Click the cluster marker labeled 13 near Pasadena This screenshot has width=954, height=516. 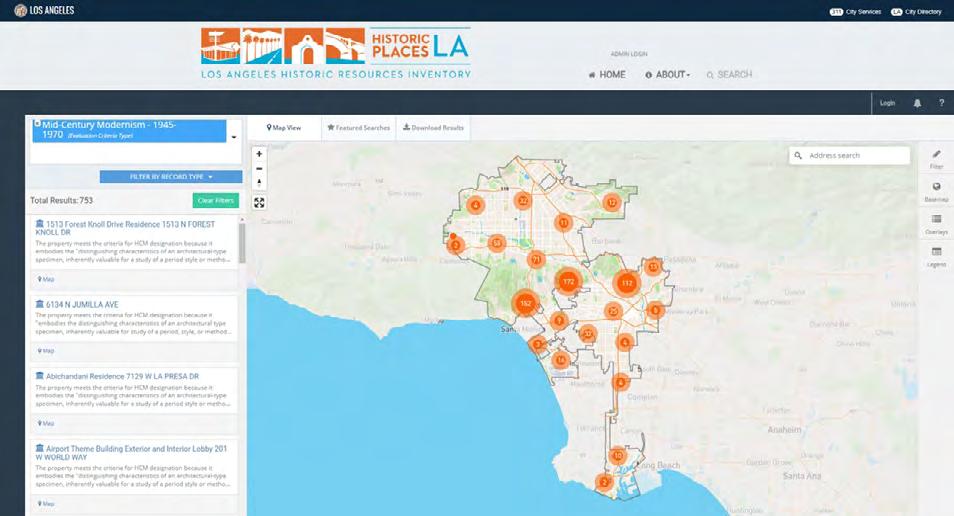coord(653,267)
